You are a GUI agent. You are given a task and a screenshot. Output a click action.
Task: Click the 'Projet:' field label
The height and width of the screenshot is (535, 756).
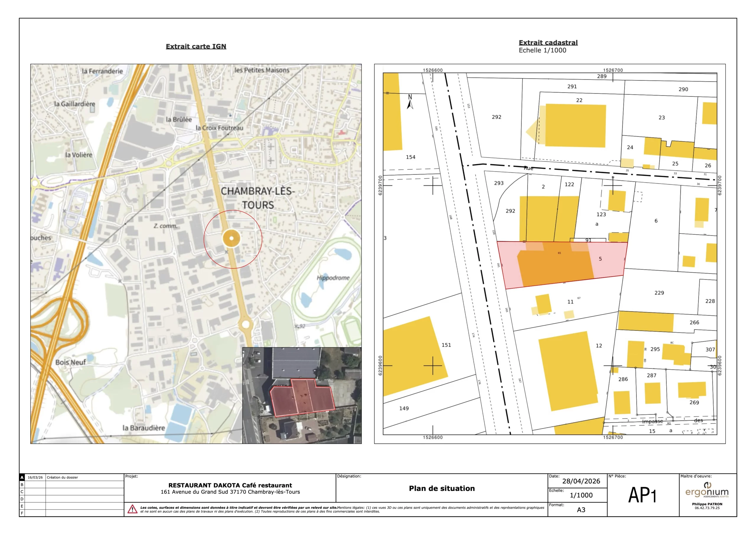click(x=131, y=476)
